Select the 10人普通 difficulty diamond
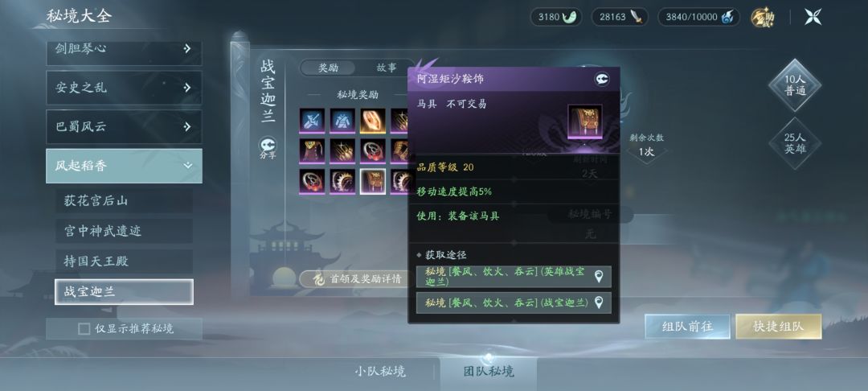 794,86
